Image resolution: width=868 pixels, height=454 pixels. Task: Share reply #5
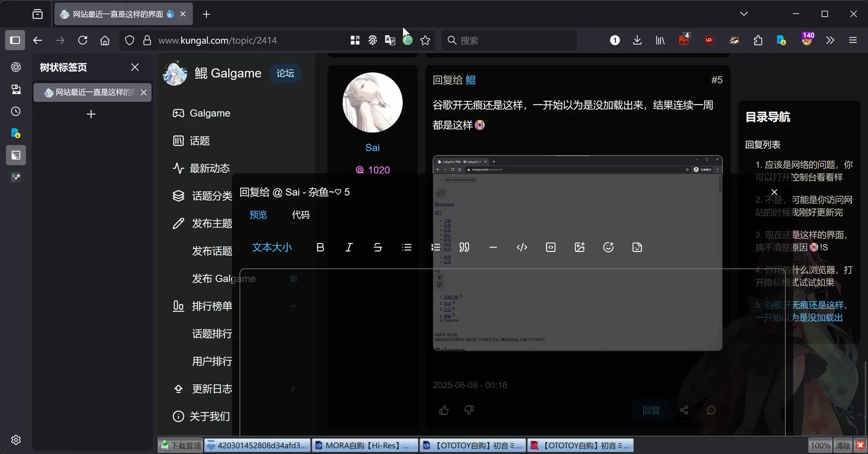684,410
